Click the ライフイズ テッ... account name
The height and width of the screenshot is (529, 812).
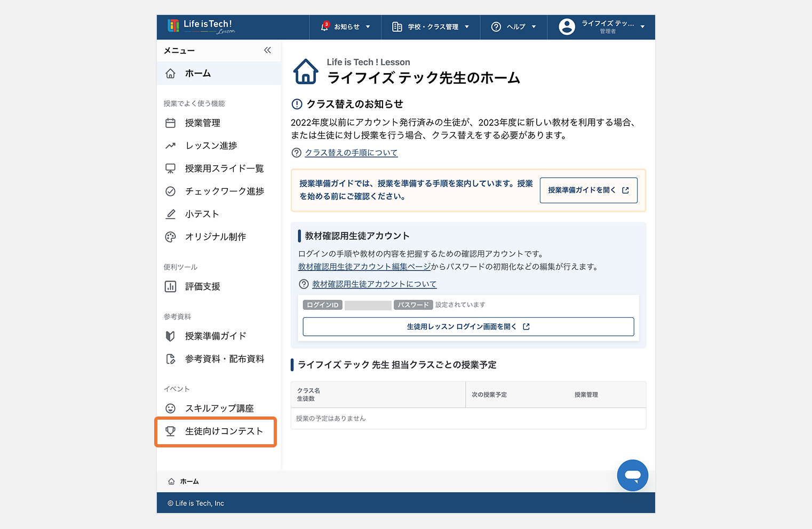[608, 23]
